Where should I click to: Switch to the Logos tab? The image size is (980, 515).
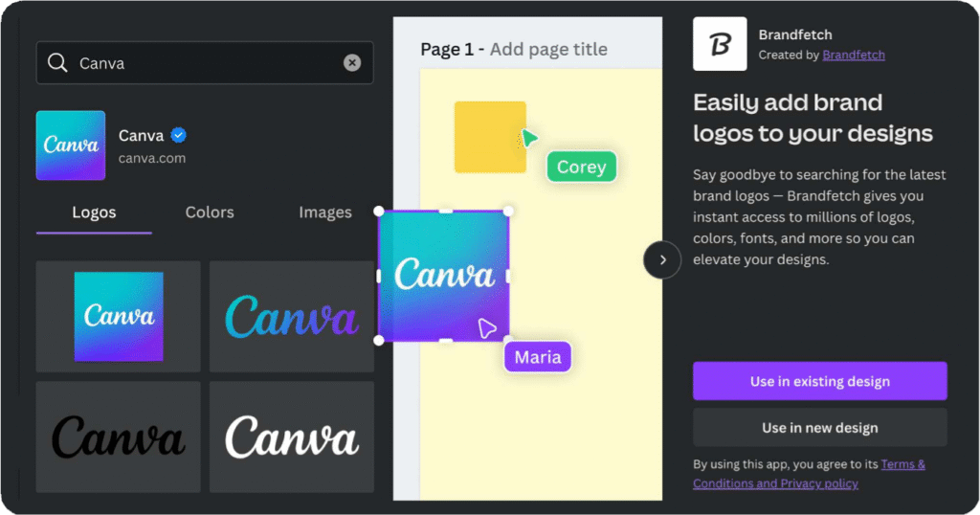94,213
